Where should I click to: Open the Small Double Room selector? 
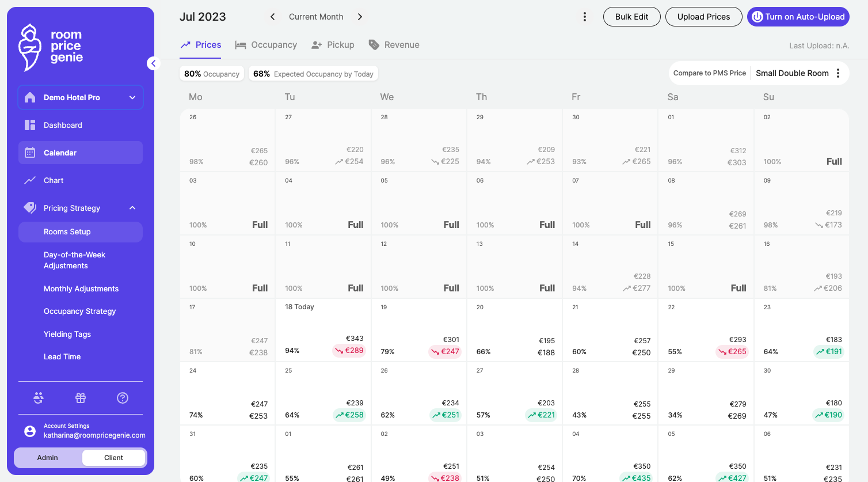[x=792, y=73]
